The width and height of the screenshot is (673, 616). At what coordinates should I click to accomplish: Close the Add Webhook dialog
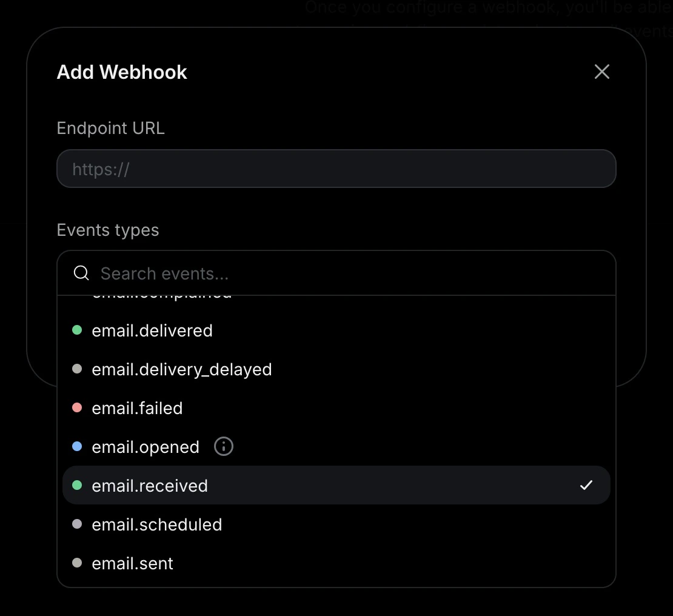601,72
